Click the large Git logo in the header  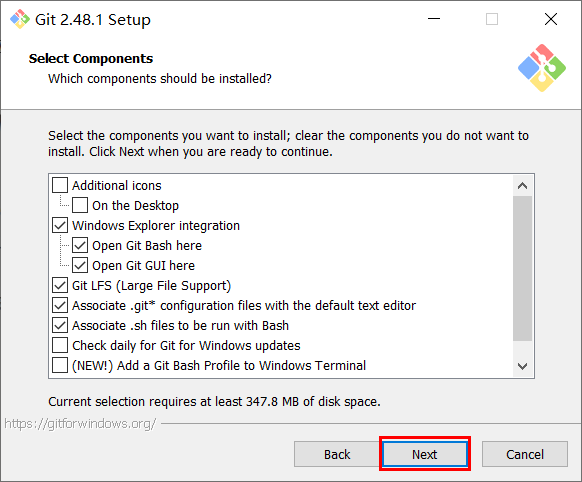[x=542, y=68]
